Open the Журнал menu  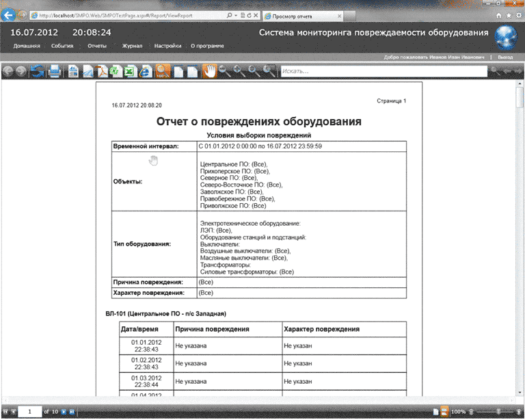tap(132, 46)
